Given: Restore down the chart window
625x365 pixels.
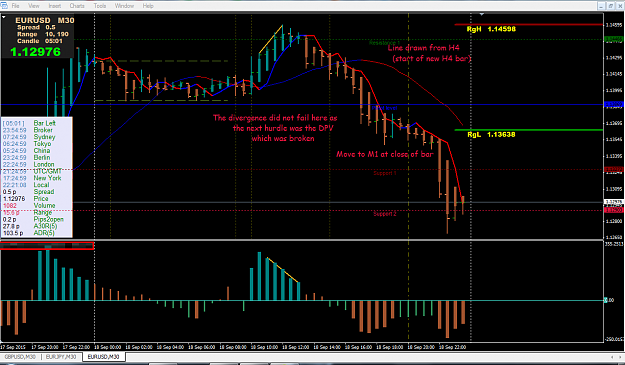Looking at the screenshot, I should click(x=611, y=6).
